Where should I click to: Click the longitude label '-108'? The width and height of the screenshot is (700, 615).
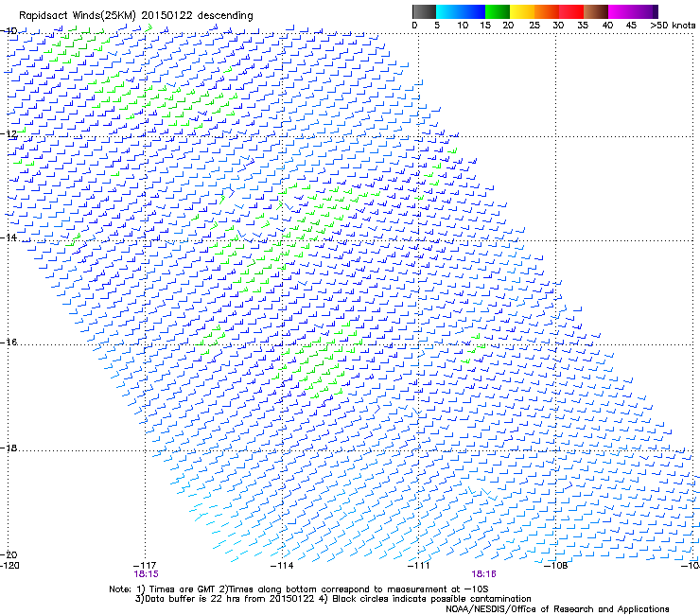pyautogui.click(x=556, y=566)
